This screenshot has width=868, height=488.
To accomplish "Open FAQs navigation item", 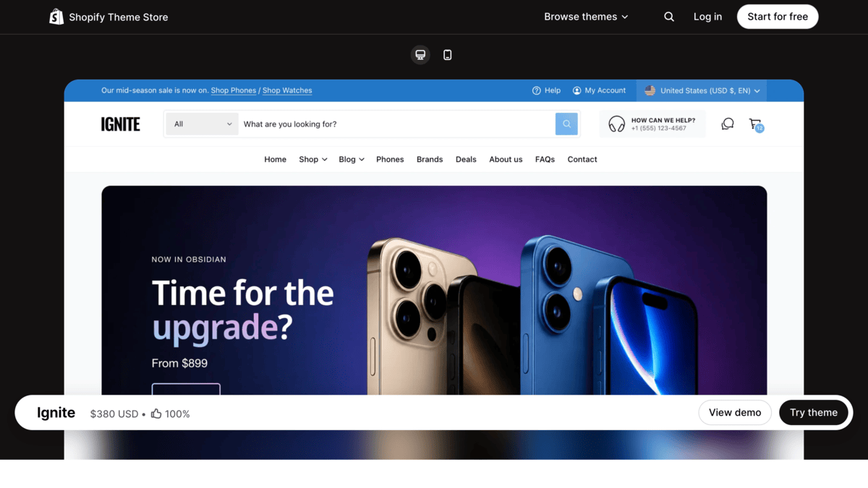I will (545, 159).
